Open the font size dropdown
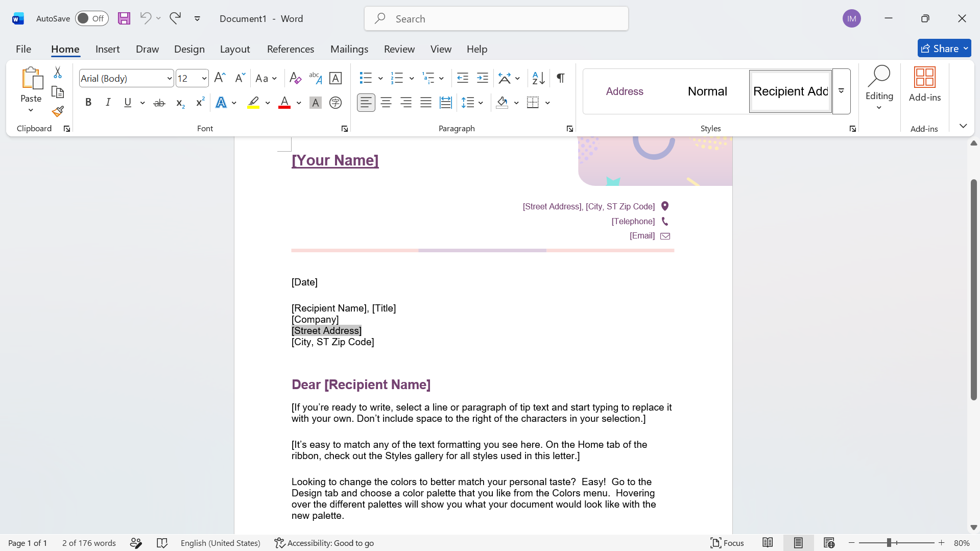Screen dimensions: 980x551 [x=204, y=78]
